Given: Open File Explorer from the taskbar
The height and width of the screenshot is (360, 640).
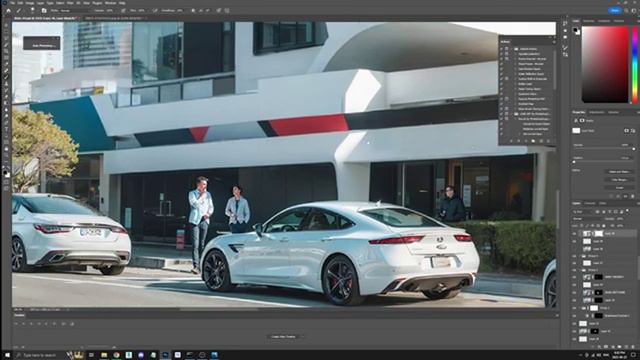Looking at the screenshot, I should [x=104, y=355].
